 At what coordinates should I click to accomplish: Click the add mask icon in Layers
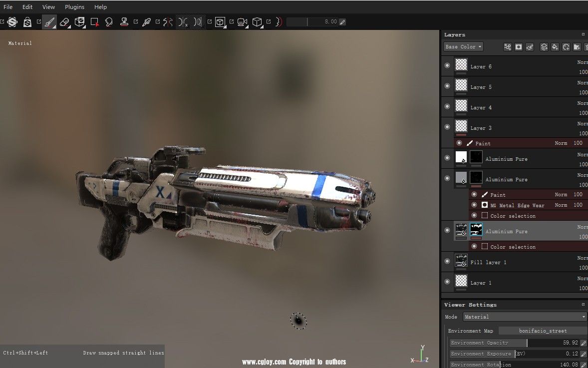tap(519, 47)
